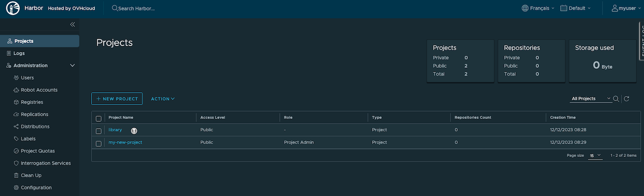Open the Français language dropdown
The height and width of the screenshot is (196, 644).
(538, 8)
